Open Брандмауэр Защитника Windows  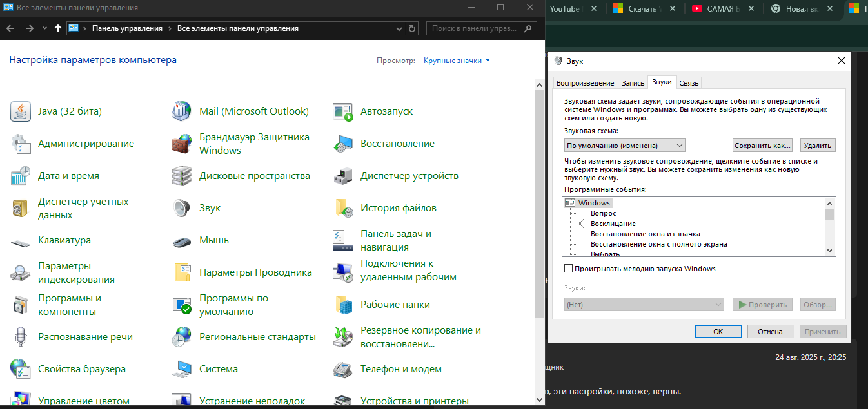[x=250, y=143]
